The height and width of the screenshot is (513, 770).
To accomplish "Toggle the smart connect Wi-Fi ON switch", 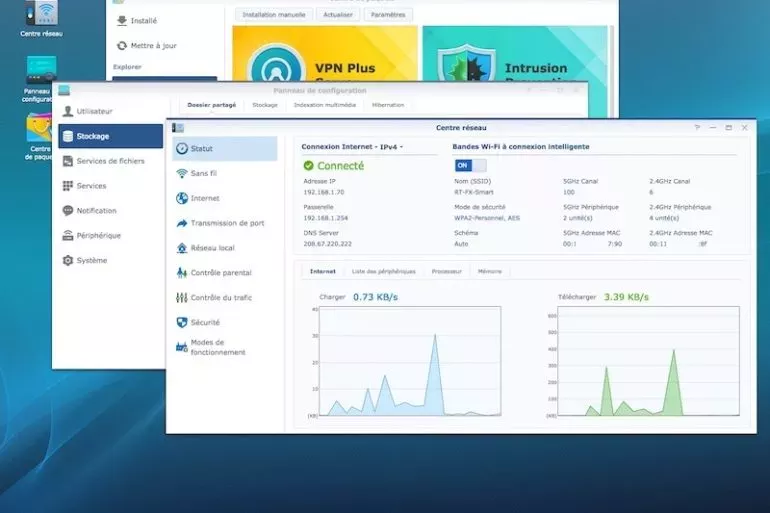I will [x=470, y=165].
